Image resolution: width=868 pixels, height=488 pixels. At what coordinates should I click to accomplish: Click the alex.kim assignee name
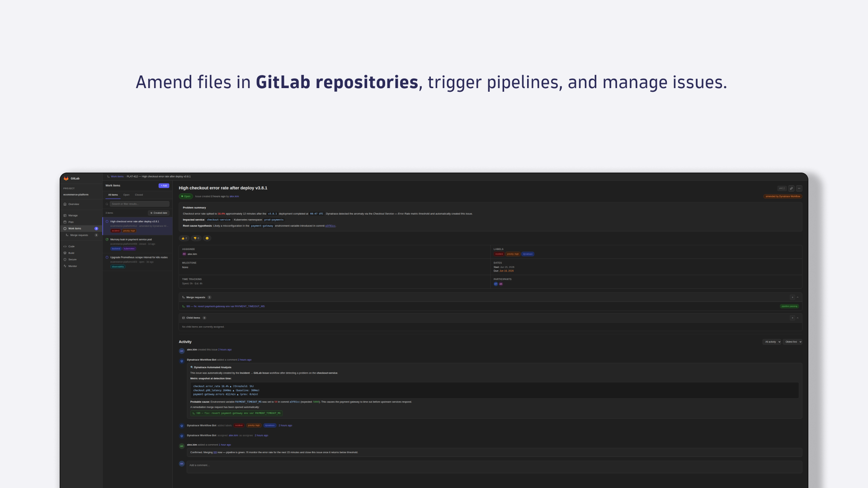(192, 254)
